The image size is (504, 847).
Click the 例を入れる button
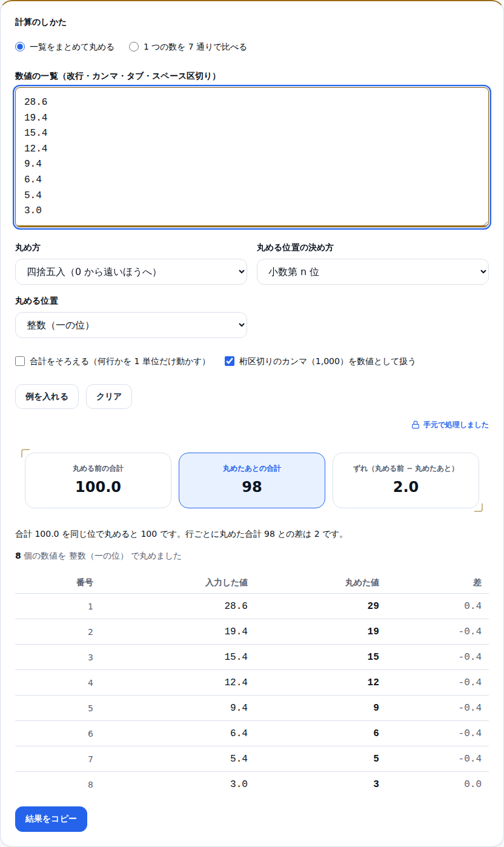(47, 397)
